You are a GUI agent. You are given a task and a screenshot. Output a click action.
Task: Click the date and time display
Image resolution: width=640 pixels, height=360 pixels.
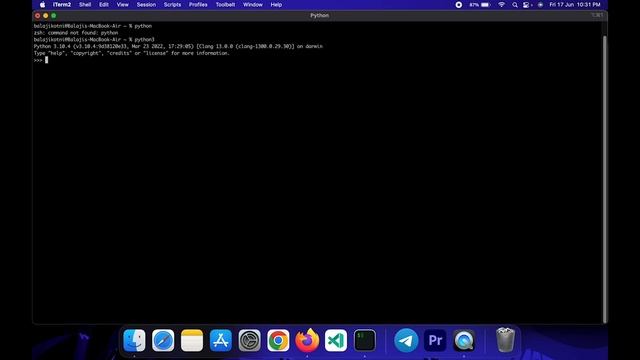pos(575,5)
